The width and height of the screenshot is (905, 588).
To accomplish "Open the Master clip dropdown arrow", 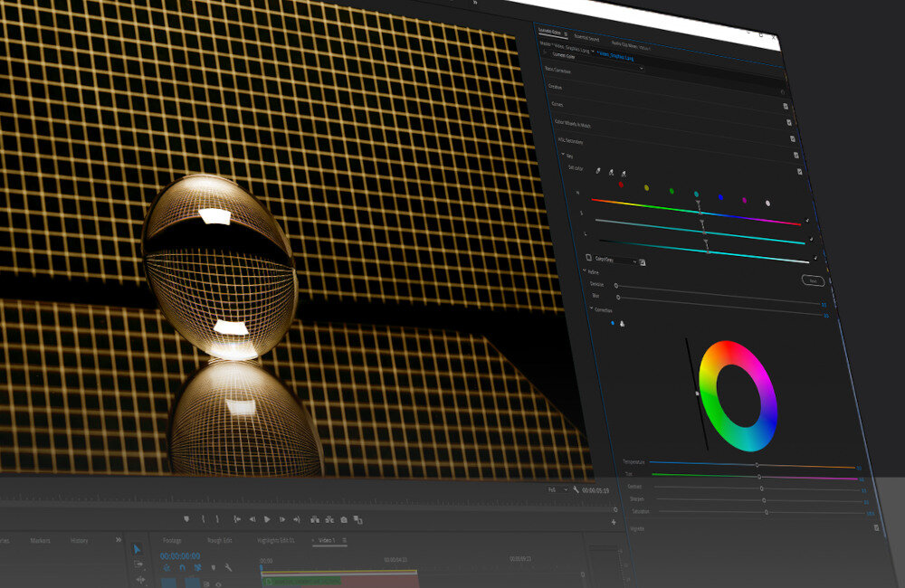I will point(593,52).
